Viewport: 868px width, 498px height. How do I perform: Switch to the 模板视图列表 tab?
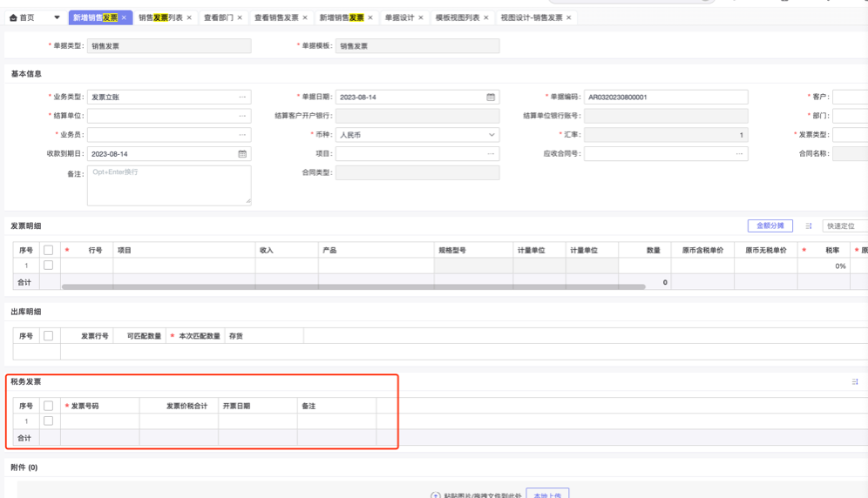458,17
